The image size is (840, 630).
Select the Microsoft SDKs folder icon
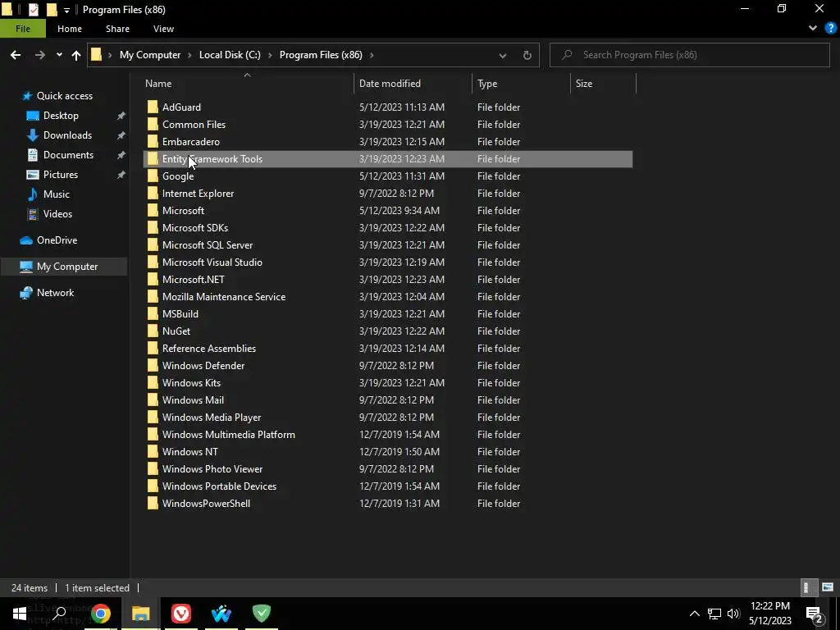point(153,228)
